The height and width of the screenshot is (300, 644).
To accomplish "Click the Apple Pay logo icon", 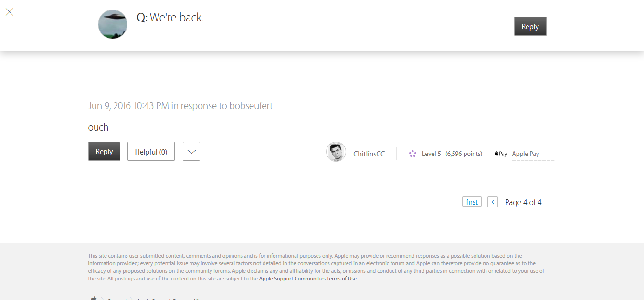I will coord(500,154).
